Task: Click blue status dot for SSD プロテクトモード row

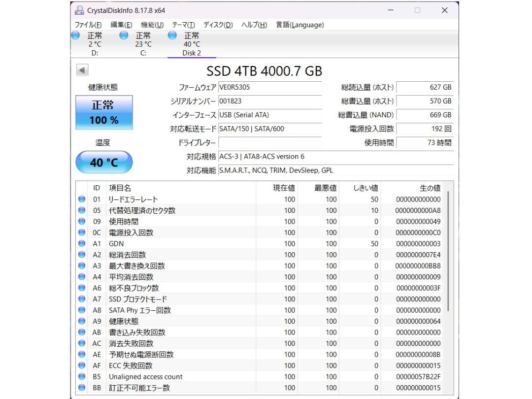Action: [x=82, y=299]
